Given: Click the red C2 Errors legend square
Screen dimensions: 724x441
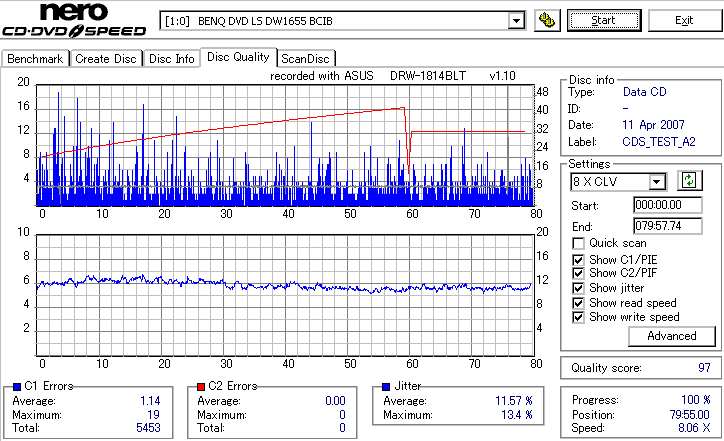Looking at the screenshot, I should click(201, 387).
